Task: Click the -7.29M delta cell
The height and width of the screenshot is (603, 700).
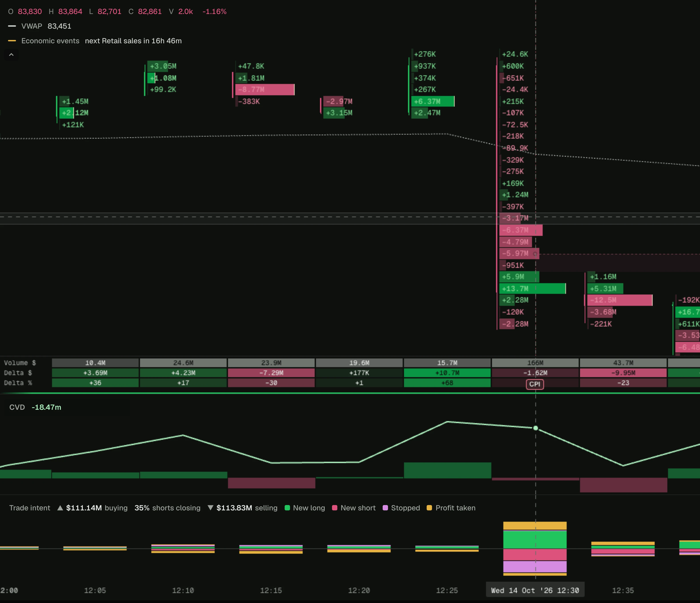Action: [x=271, y=373]
